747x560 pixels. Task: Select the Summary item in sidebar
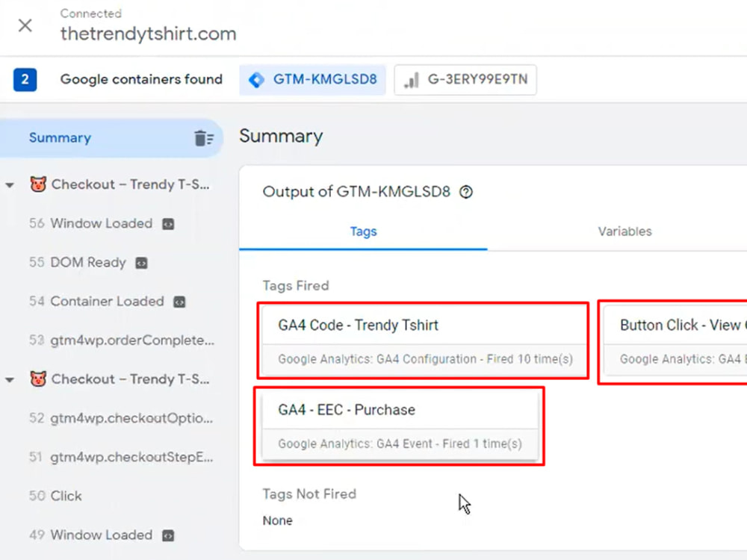point(111,138)
